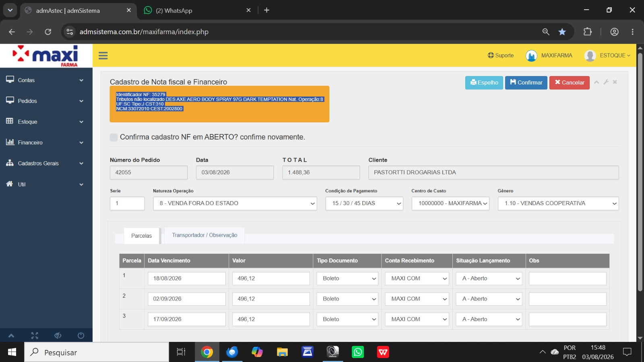Expand the Financeiro sidebar menu
Image resolution: width=644 pixels, height=362 pixels.
(46, 142)
